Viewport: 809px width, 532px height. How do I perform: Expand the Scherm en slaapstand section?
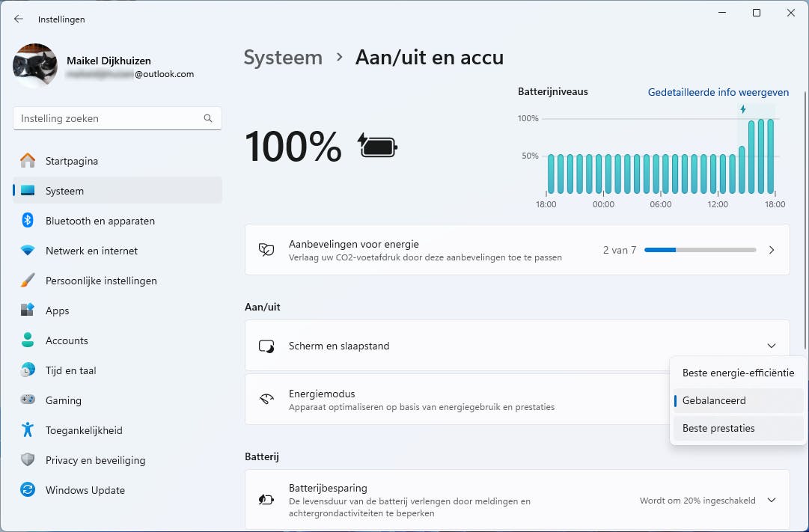(772, 346)
